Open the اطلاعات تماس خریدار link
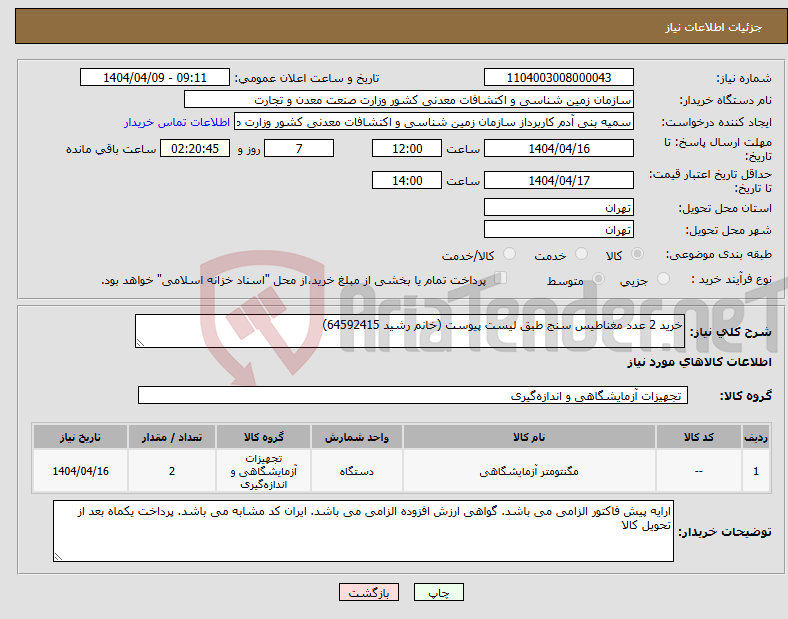Image resolution: width=788 pixels, height=619 pixels. click(x=177, y=122)
